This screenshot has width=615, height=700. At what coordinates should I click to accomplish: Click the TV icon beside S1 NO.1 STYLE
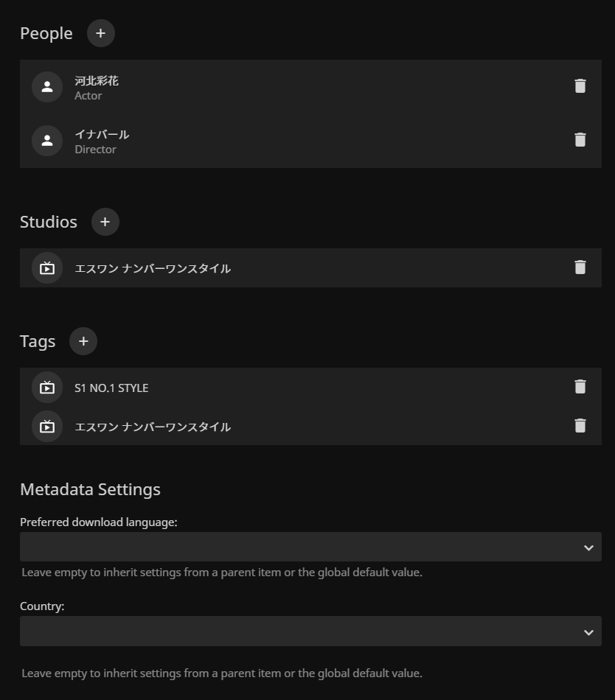pyautogui.click(x=47, y=388)
